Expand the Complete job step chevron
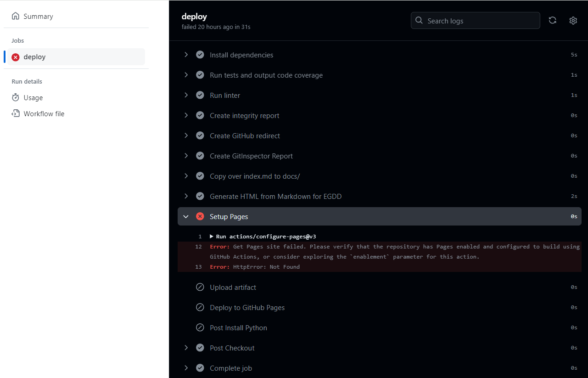The width and height of the screenshot is (588, 378). (186, 368)
